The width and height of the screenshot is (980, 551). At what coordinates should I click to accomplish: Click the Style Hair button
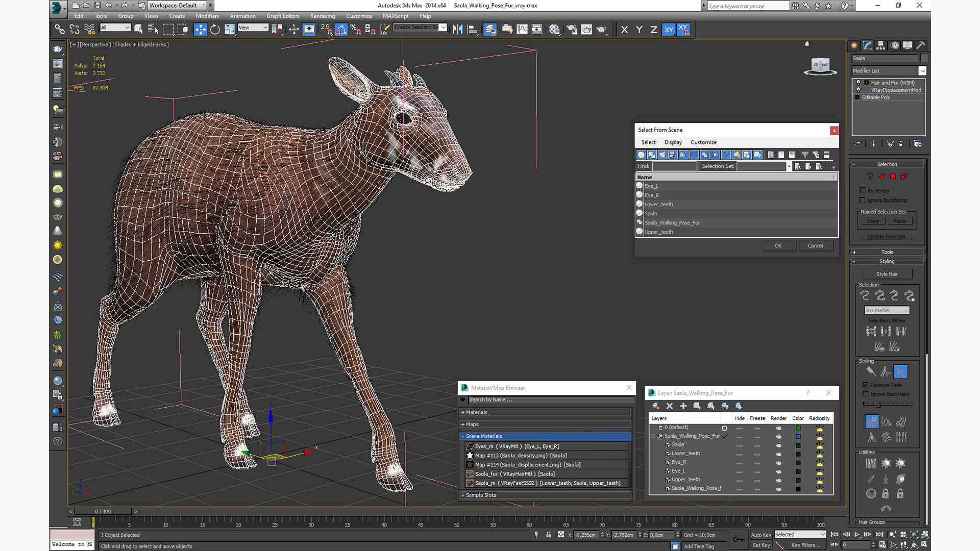[x=887, y=274]
